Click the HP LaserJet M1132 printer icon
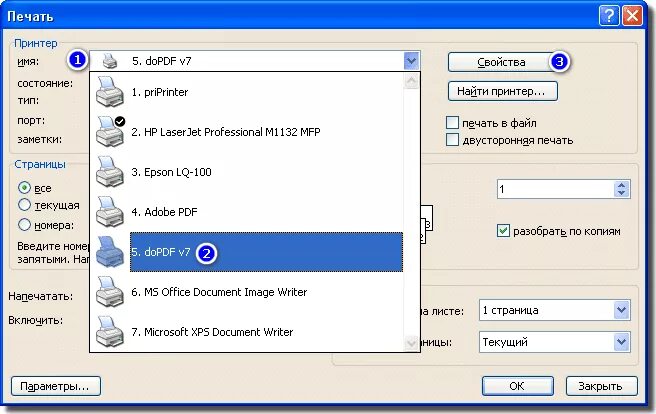The width and height of the screenshot is (656, 414). point(110,132)
